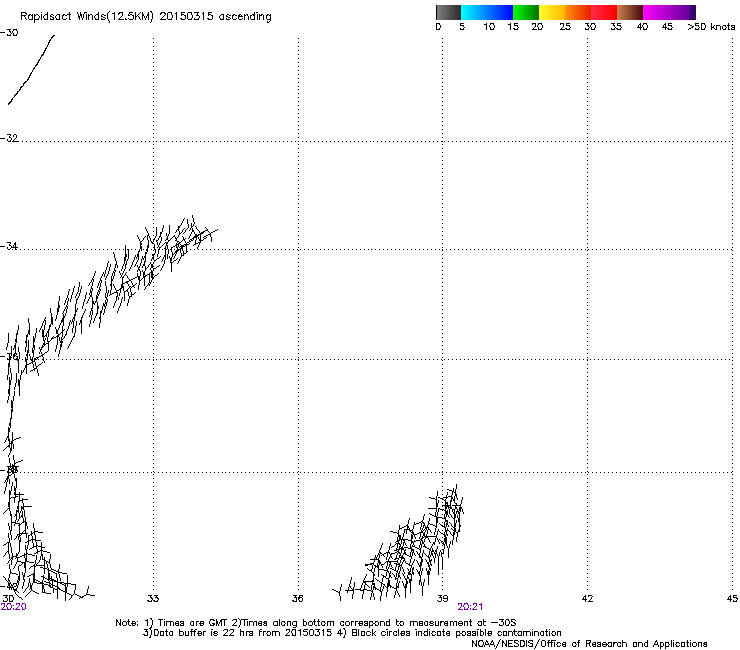Image resolution: width=740 pixels, height=650 pixels.
Task: Click the latitude label '-34'
Action: (9, 246)
